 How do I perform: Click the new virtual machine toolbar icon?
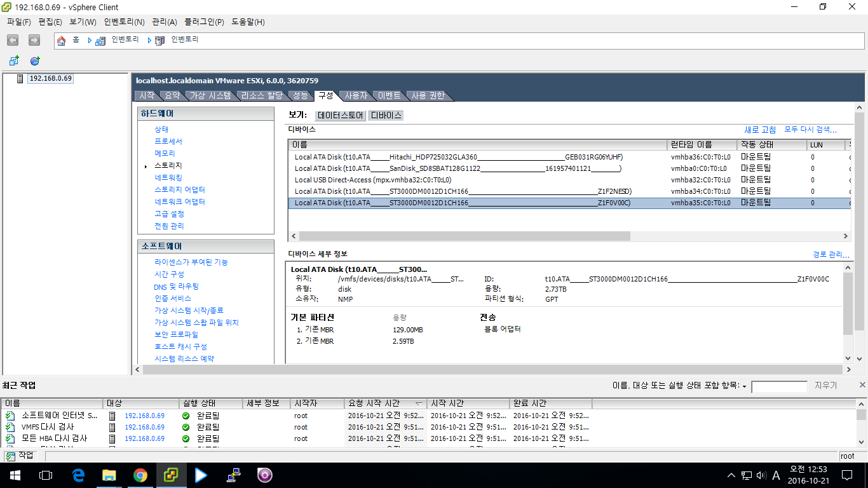pos(14,61)
